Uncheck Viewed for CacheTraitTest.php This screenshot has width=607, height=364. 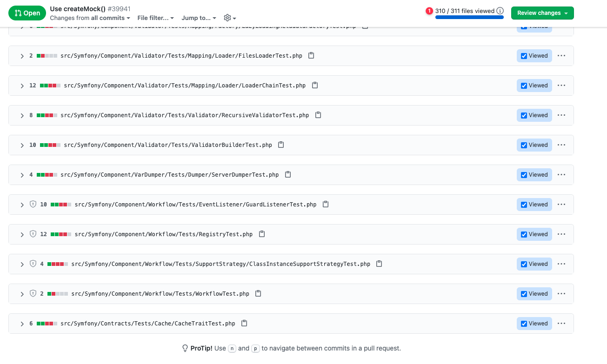(x=524, y=324)
